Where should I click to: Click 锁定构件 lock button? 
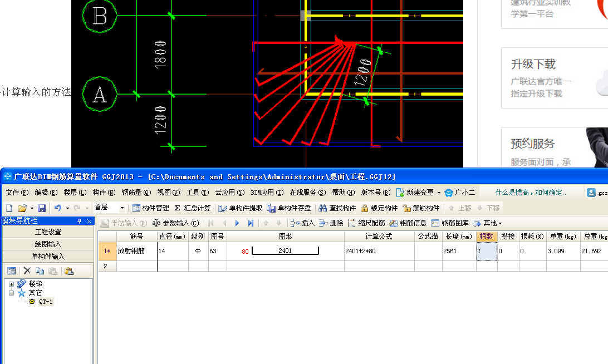coord(379,208)
